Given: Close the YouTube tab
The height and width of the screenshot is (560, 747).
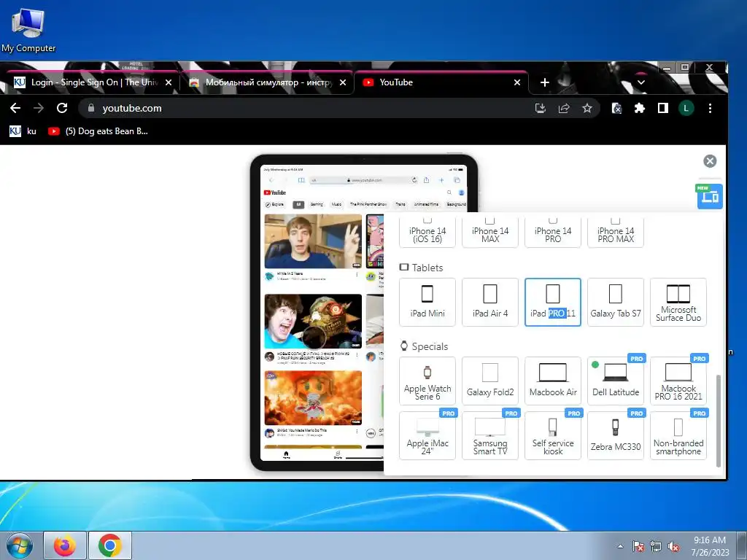Looking at the screenshot, I should (x=517, y=82).
